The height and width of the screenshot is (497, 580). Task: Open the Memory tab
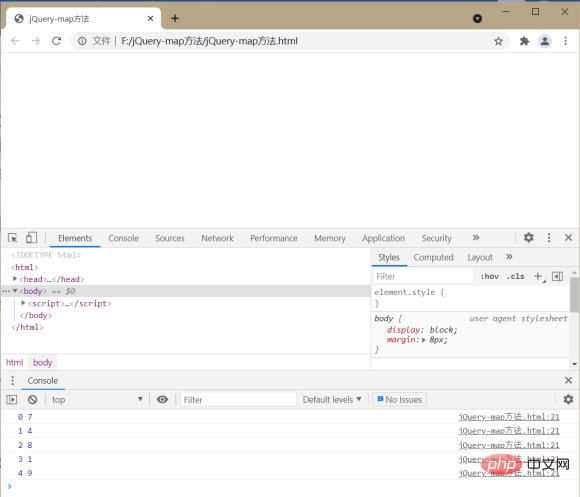(x=330, y=238)
